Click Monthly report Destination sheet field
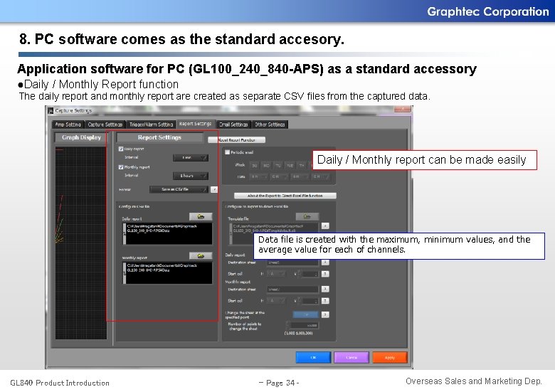Image resolution: width=555 pixels, height=392 pixels. click(292, 290)
